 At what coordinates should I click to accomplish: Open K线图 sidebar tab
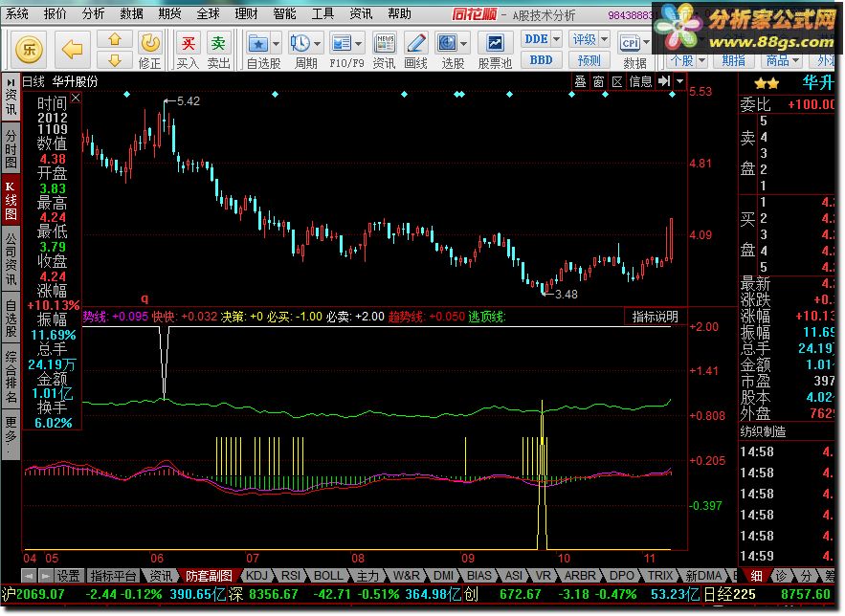(11, 202)
